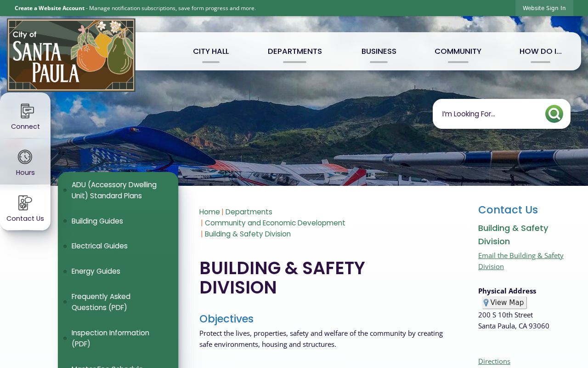This screenshot has height=368, width=588.
Task: Click the Building & Safety Division page title
Action: click(282, 278)
